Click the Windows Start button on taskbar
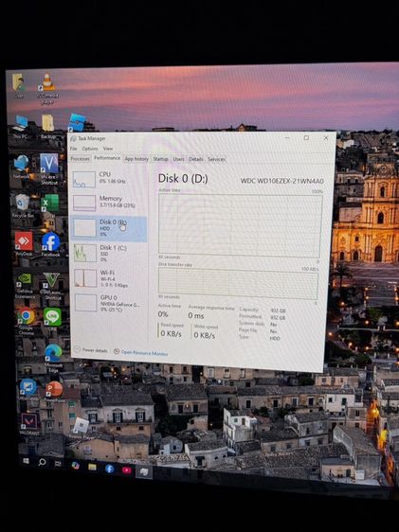The width and height of the screenshot is (399, 532). [26, 461]
